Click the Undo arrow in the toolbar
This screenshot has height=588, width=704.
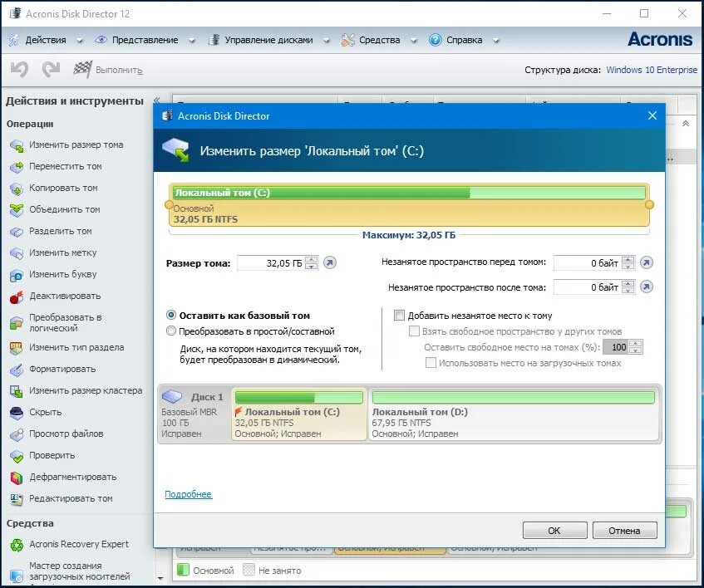pos(20,70)
